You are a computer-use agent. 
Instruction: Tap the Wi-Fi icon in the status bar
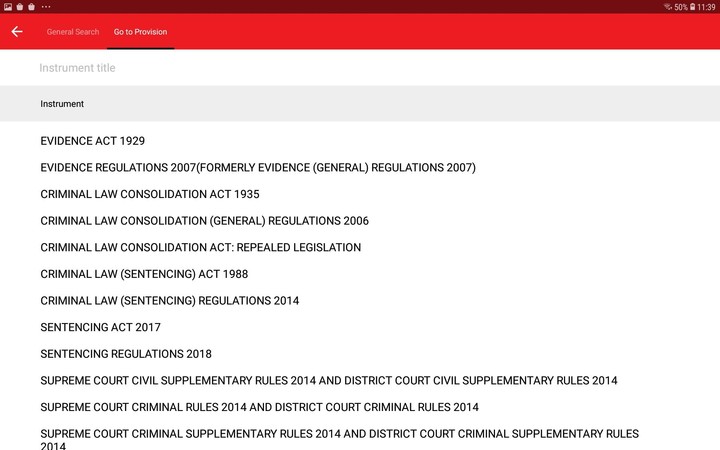point(667,6)
